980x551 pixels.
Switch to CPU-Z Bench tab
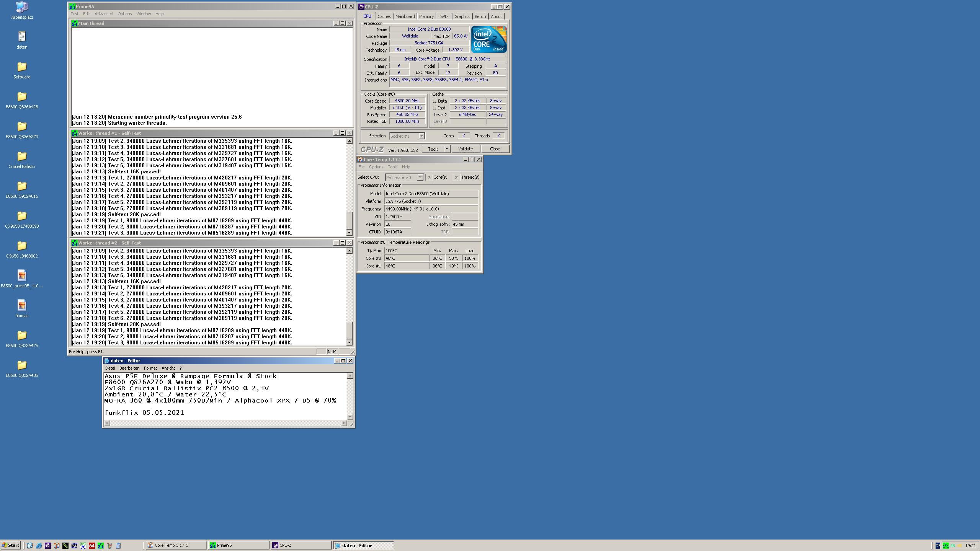pos(480,16)
